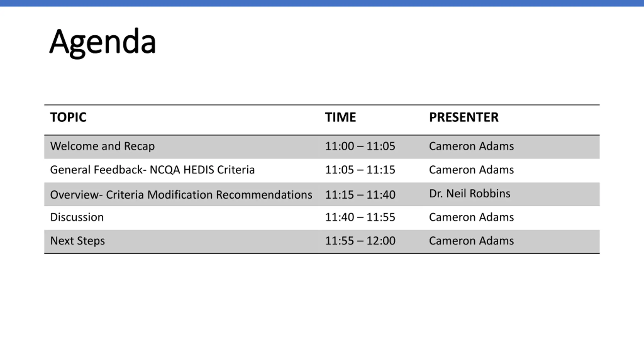This screenshot has width=644, height=362.
Task: Click Overview- Criteria Modification Recommendations cell
Action: tap(181, 195)
